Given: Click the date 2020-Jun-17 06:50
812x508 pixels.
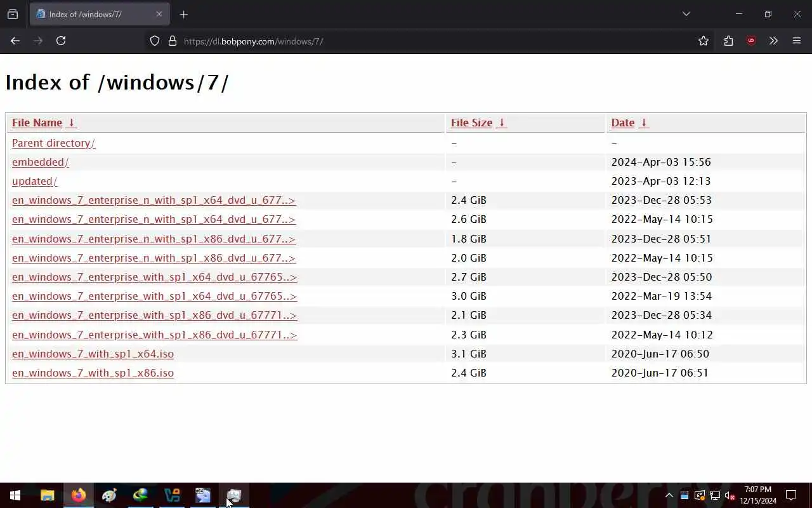Looking at the screenshot, I should (660, 354).
